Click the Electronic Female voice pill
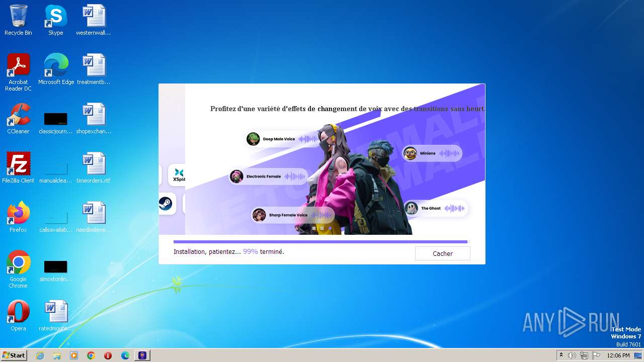644x362 pixels. tap(268, 176)
